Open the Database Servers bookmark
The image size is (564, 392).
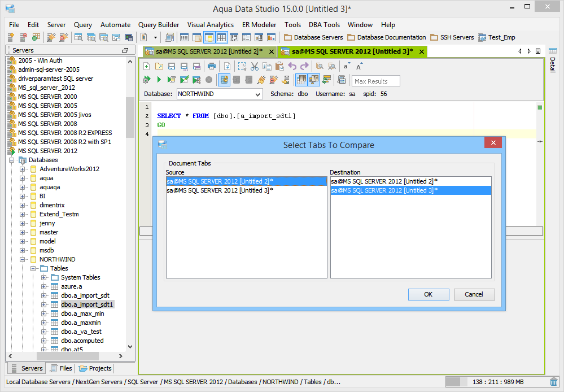pos(314,37)
